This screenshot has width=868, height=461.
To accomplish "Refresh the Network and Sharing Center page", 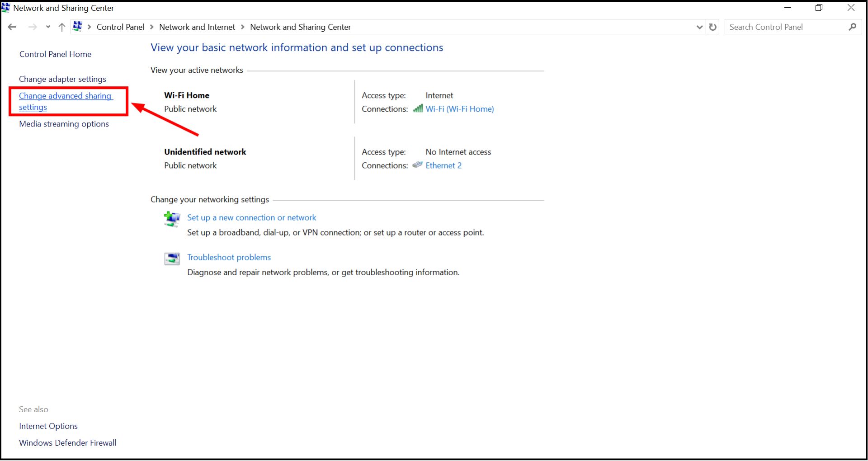I will [x=713, y=27].
